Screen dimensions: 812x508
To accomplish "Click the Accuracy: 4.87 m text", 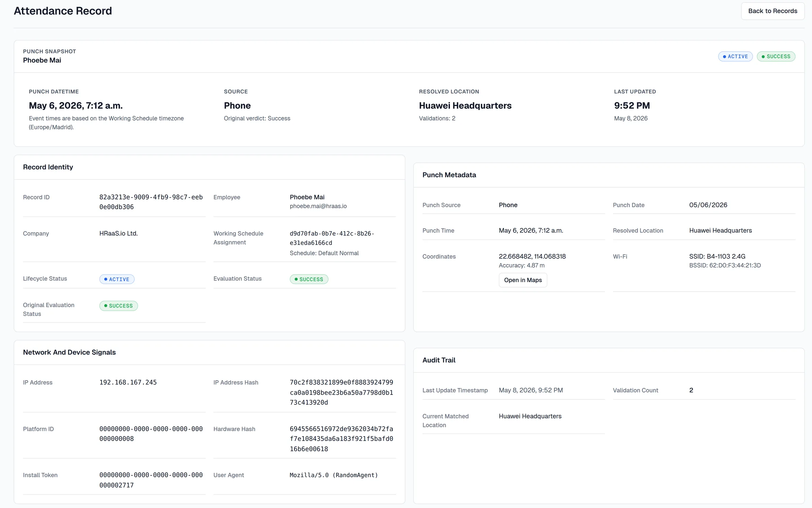I will click(x=521, y=266).
